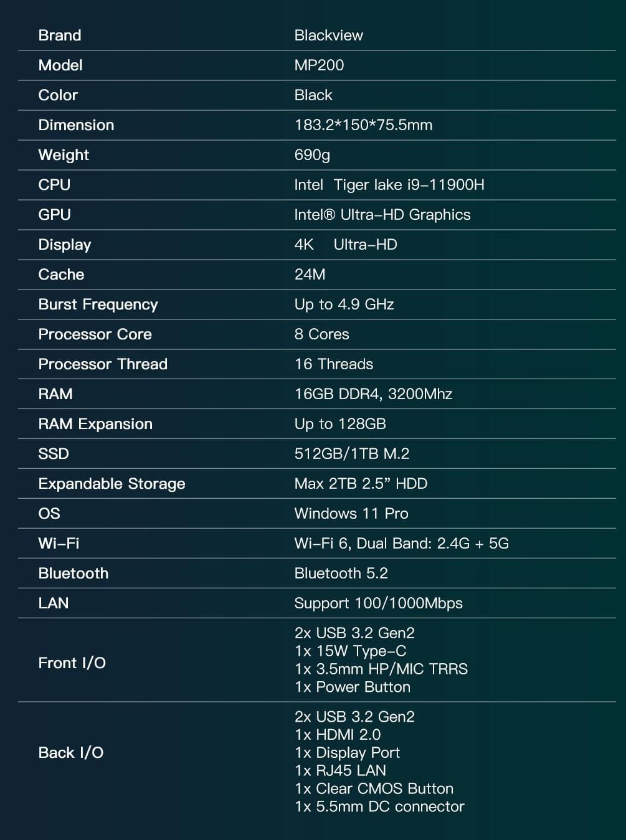This screenshot has height=840, width=626.
Task: Select the Blackview brand value
Action: 328,35
